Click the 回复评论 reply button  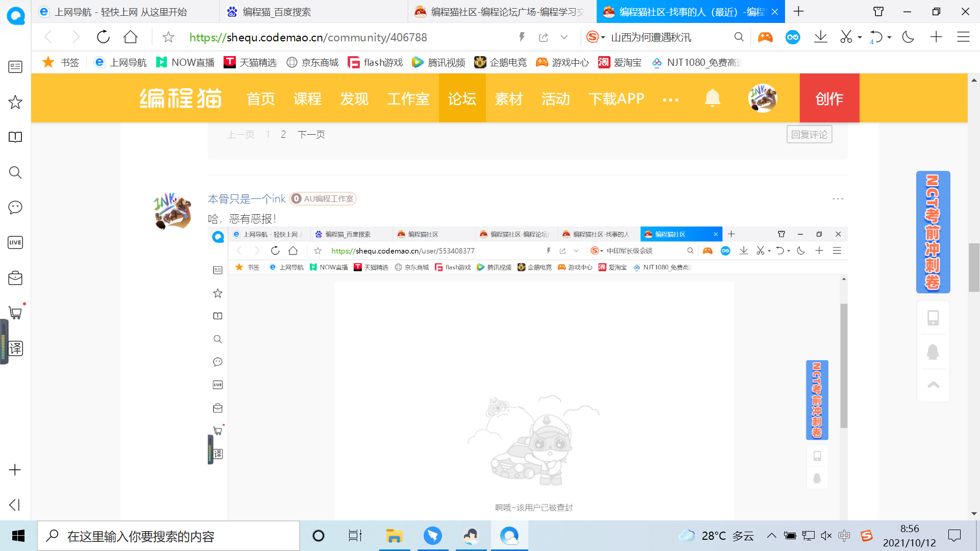tap(810, 134)
